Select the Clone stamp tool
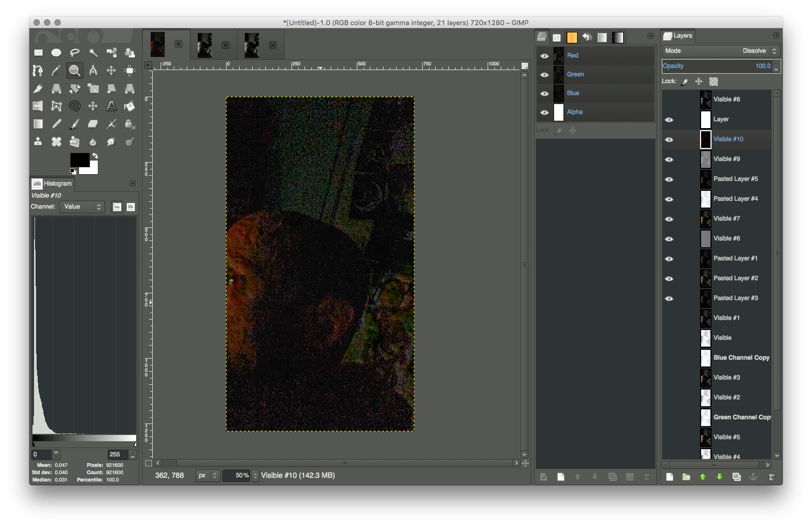Screen dimensions: 812x527 (38, 142)
